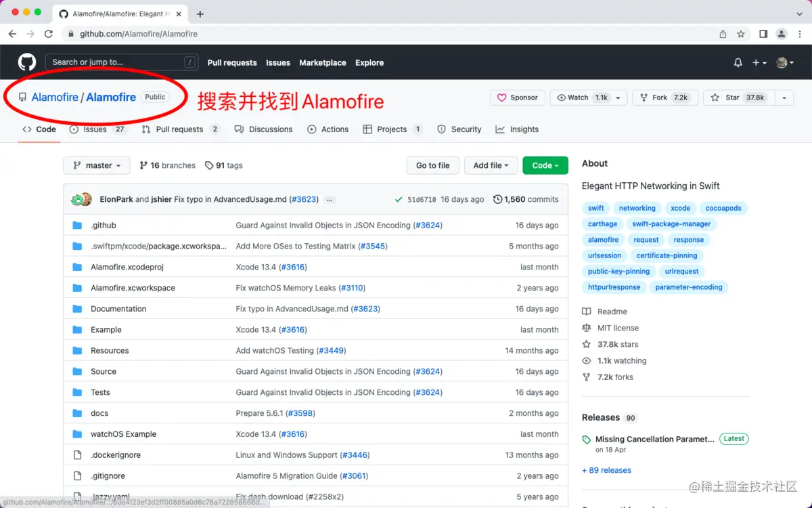This screenshot has height=508, width=812.
Task: Switch to the Actions tab
Action: [328, 129]
